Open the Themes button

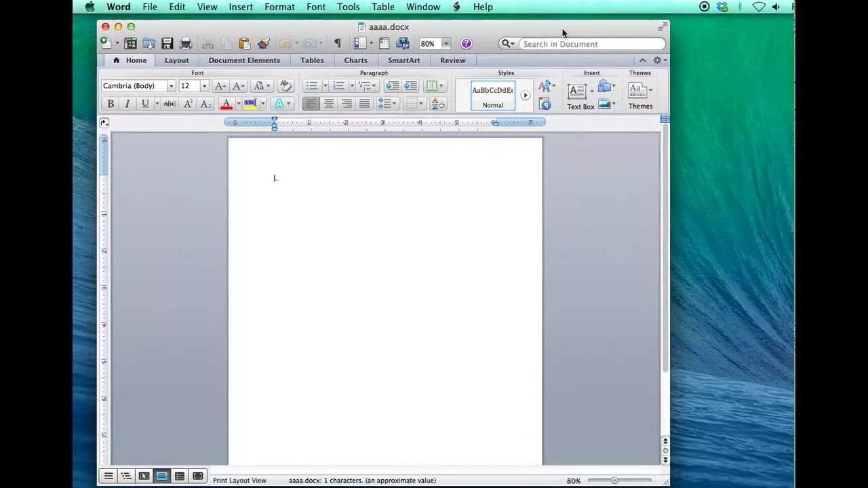point(639,96)
